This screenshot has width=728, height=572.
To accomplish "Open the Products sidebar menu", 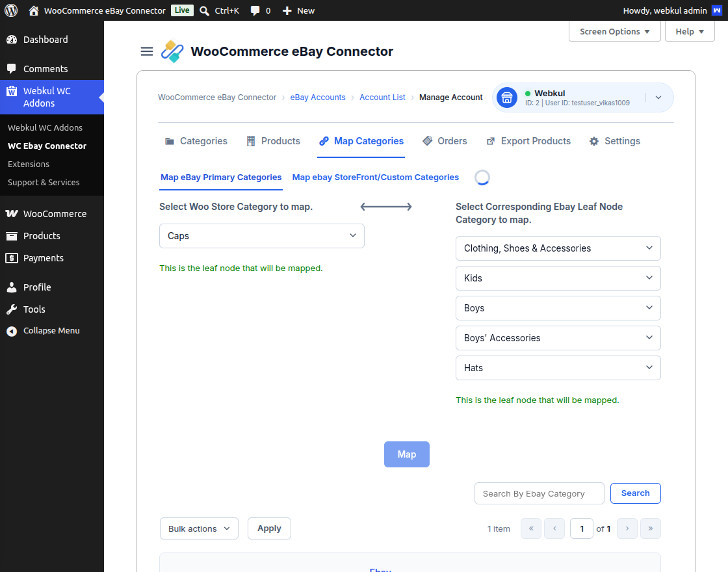I will click(52, 236).
